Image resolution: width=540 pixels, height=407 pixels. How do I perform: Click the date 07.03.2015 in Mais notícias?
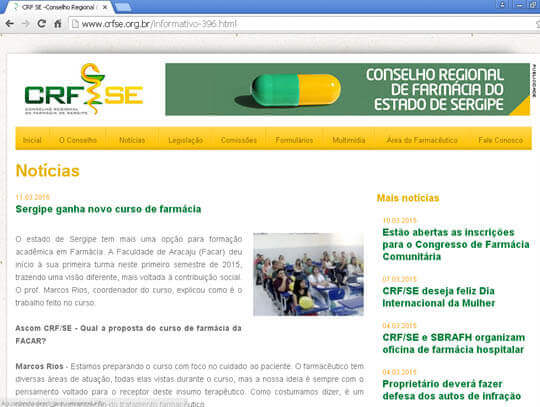click(x=399, y=279)
